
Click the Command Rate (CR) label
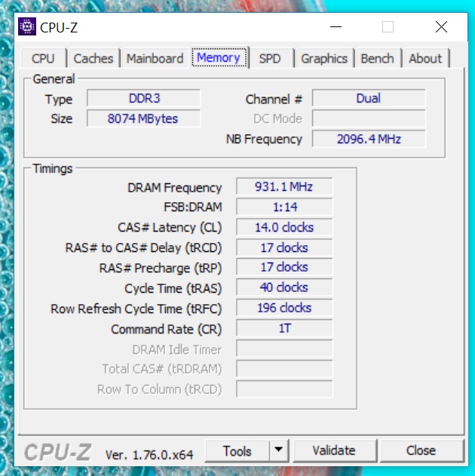[167, 330]
